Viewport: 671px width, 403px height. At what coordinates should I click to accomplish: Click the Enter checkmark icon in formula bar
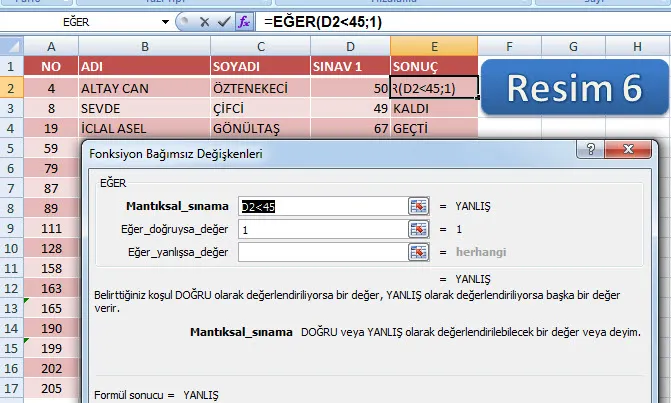point(222,21)
